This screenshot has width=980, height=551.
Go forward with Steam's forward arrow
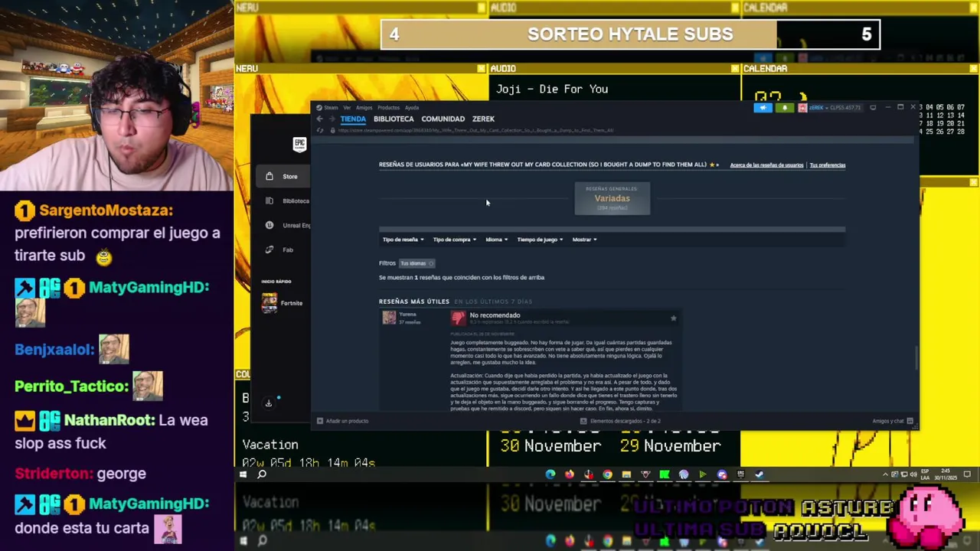tap(332, 119)
